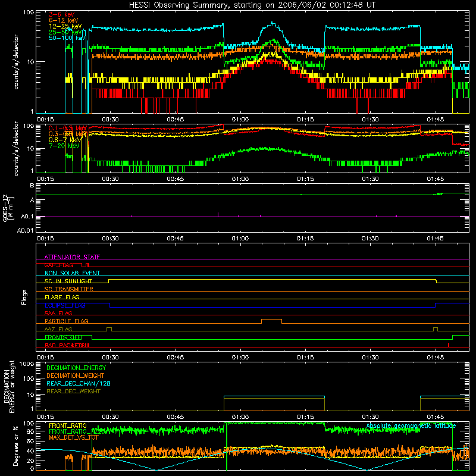476x476 pixels.
Task: Click the ECLIPSE_FLAG rising step near 01:45
Action: coord(436,305)
